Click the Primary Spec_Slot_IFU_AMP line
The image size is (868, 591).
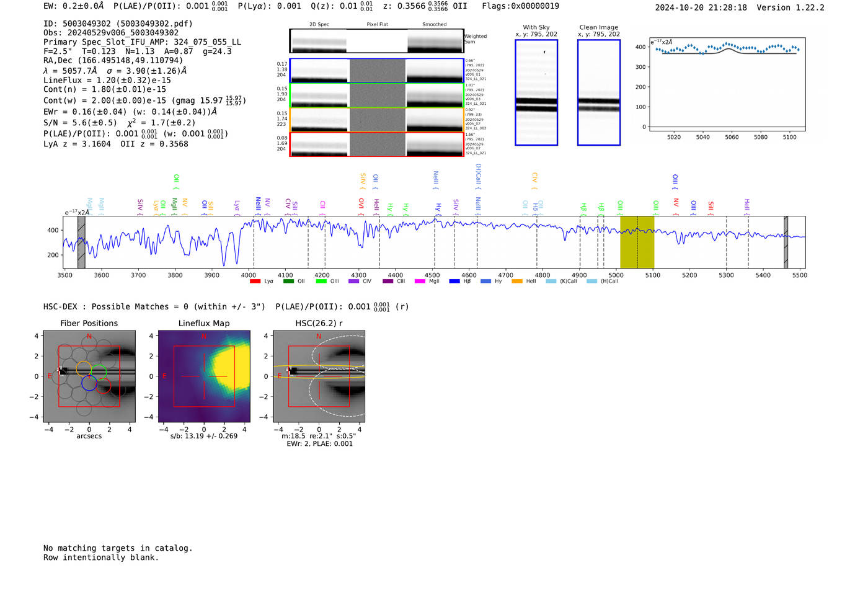coord(143,42)
